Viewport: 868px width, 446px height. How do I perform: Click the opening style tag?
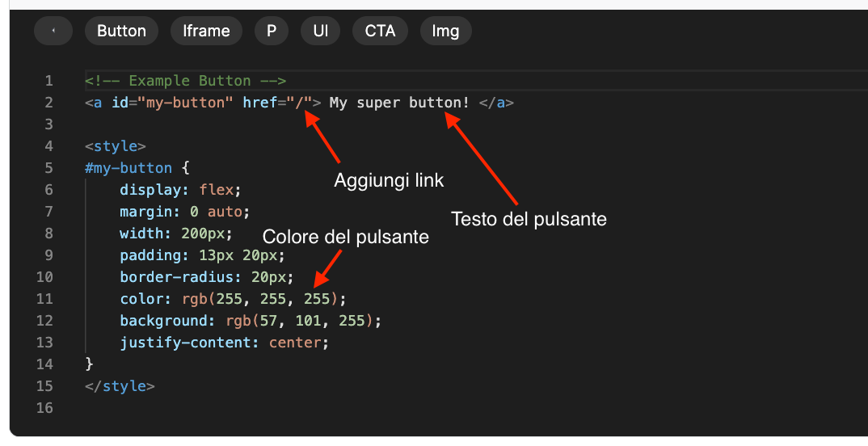(x=116, y=146)
